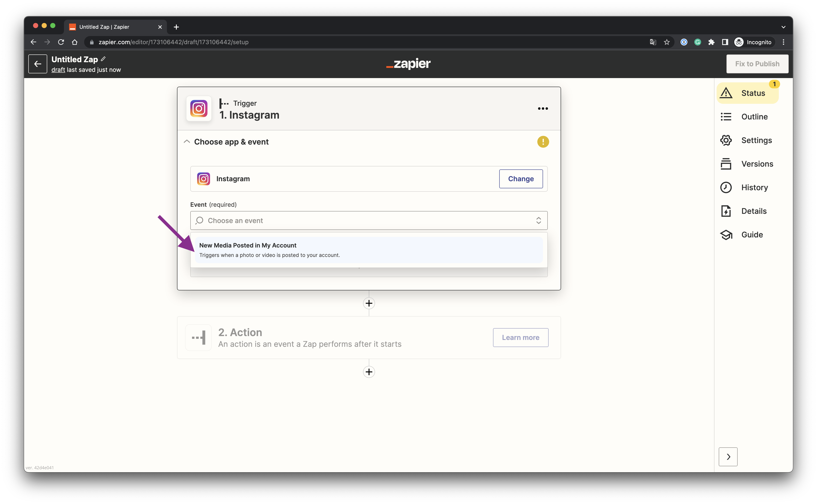This screenshot has width=817, height=504.
Task: Click the Learn more button
Action: pyautogui.click(x=520, y=338)
